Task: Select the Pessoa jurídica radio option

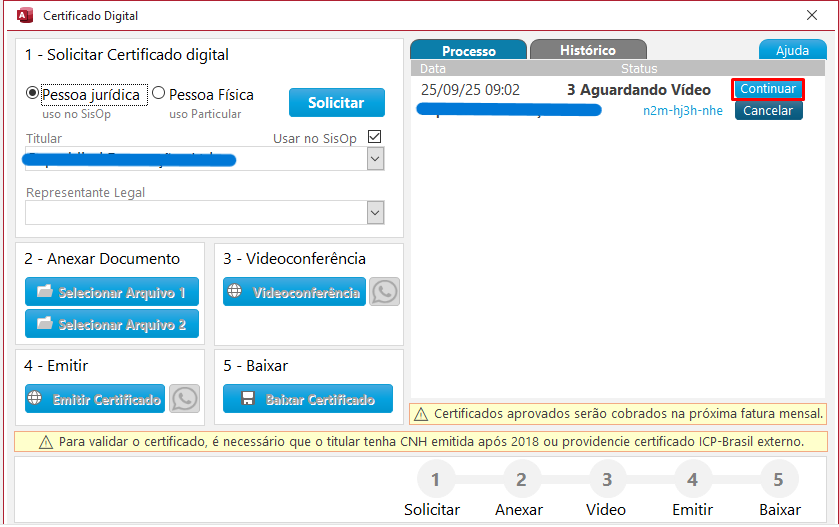Action: tap(33, 95)
